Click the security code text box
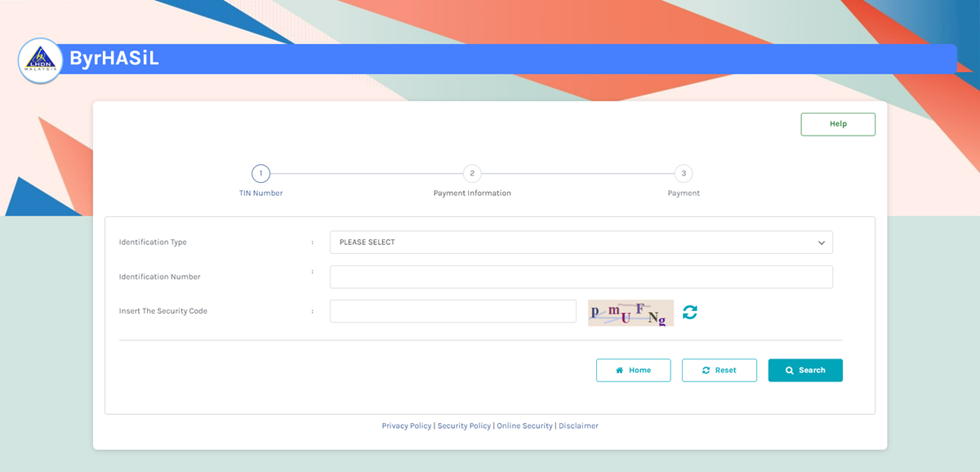 (x=452, y=311)
